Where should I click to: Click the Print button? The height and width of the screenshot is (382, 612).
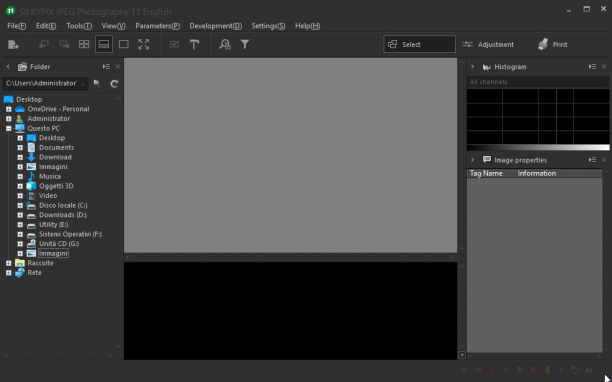pyautogui.click(x=553, y=44)
